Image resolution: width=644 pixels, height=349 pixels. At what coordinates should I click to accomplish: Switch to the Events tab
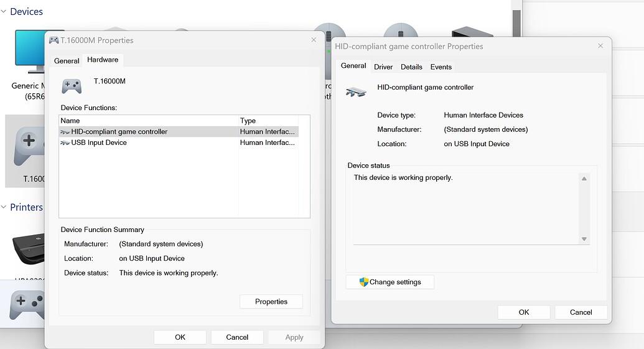coord(441,67)
